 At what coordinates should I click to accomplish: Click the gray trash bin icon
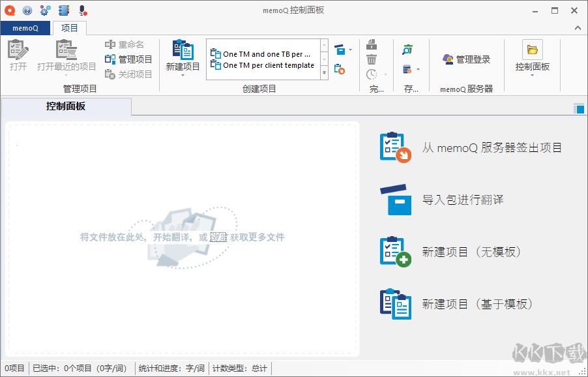pyautogui.click(x=372, y=59)
